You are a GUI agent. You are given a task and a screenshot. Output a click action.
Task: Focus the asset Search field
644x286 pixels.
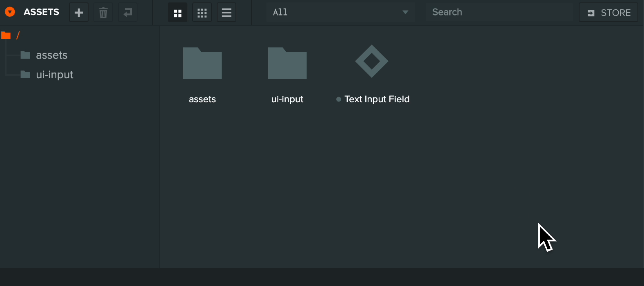pos(500,12)
